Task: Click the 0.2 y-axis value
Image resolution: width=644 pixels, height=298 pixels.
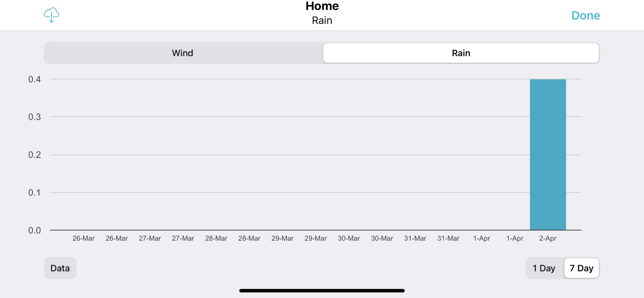Action: pos(35,155)
